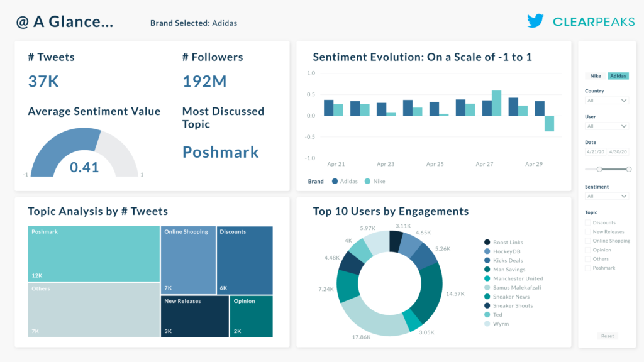Click the average sentiment gauge 0.41
Image resolution: width=644 pixels, height=362 pixels.
(84, 152)
